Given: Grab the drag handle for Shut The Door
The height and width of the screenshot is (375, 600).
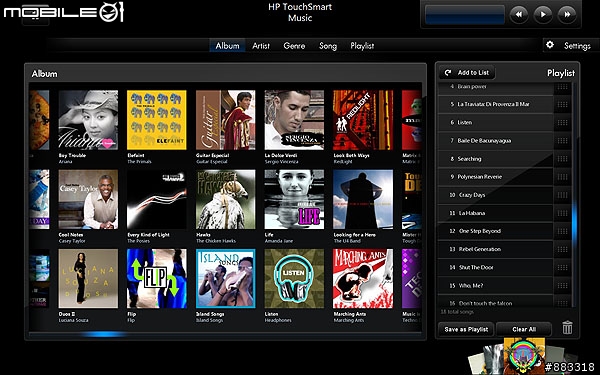Looking at the screenshot, I should [x=562, y=267].
